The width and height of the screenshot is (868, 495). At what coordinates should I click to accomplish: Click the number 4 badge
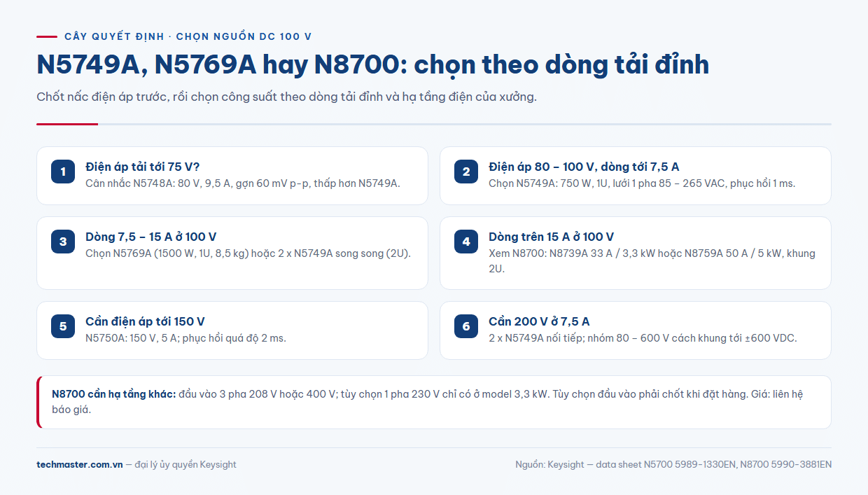(466, 242)
